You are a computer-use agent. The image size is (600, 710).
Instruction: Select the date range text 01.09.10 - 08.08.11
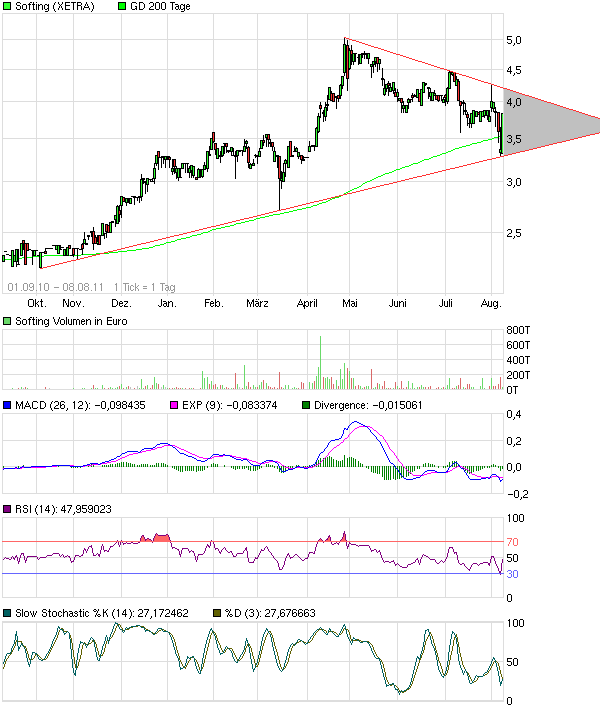pos(51,286)
